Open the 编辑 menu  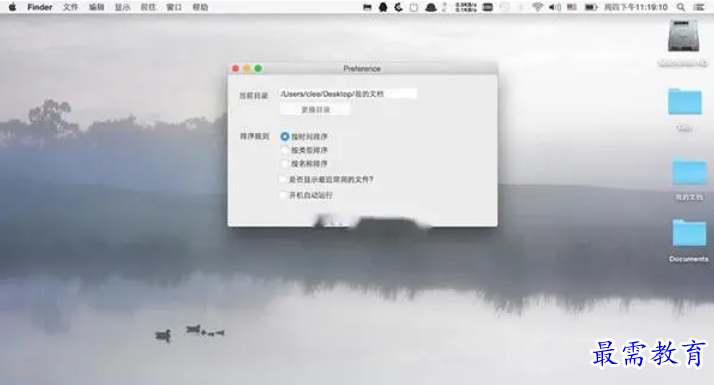click(96, 7)
